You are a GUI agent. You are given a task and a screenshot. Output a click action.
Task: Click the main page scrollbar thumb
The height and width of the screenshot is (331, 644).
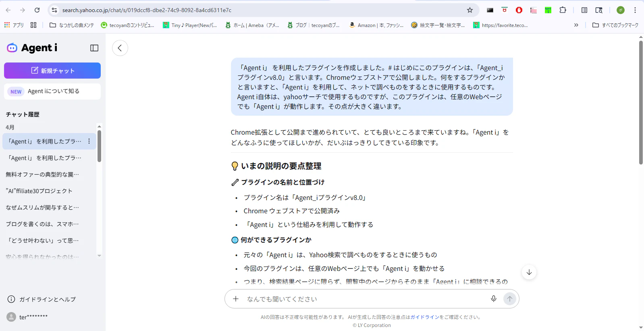click(641, 102)
